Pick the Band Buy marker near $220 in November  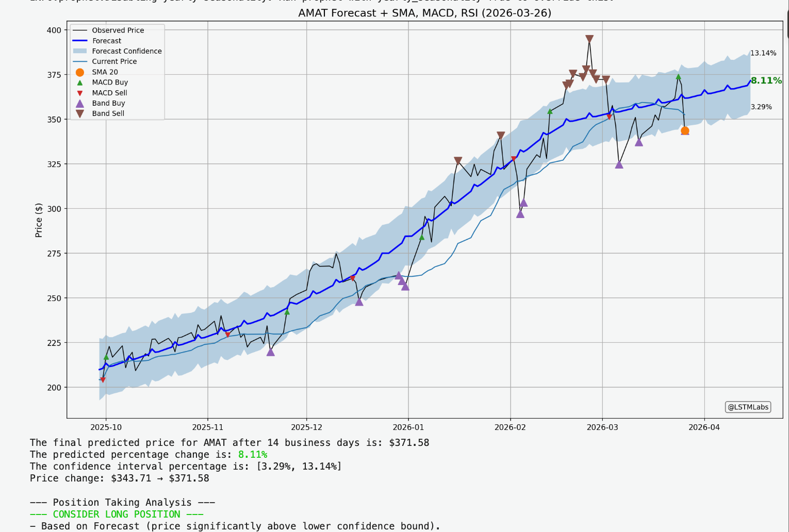[x=271, y=352]
